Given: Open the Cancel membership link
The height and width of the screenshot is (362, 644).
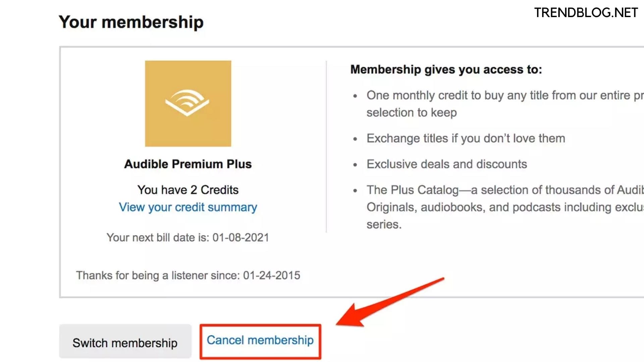Looking at the screenshot, I should pos(260,340).
